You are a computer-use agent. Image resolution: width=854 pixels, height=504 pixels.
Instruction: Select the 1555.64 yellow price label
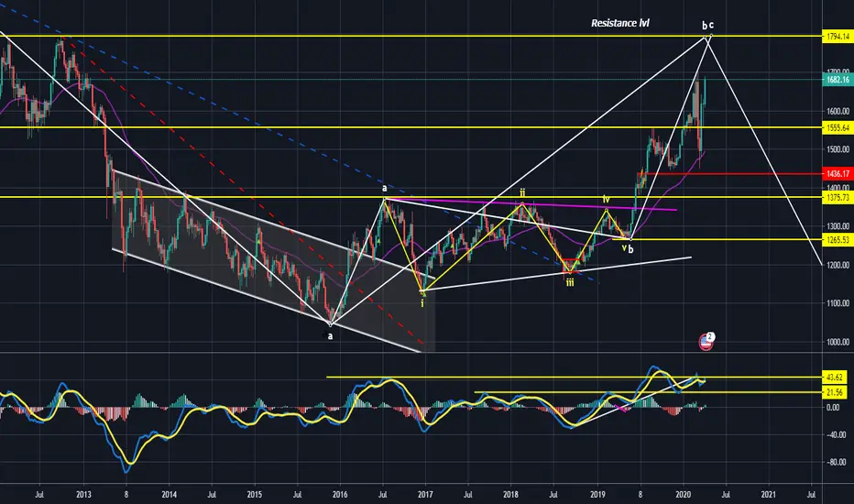pyautogui.click(x=838, y=127)
